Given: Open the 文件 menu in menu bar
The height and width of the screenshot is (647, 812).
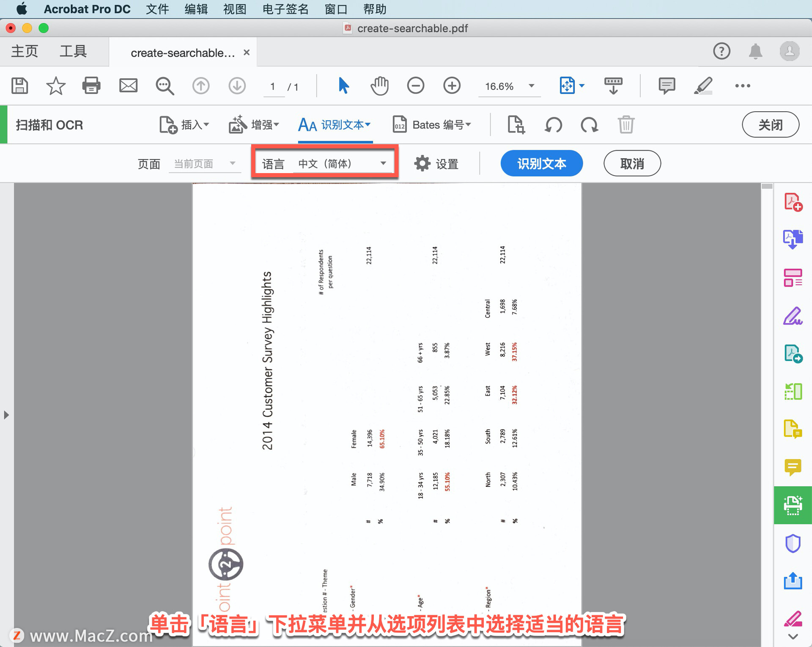Looking at the screenshot, I should coord(157,9).
